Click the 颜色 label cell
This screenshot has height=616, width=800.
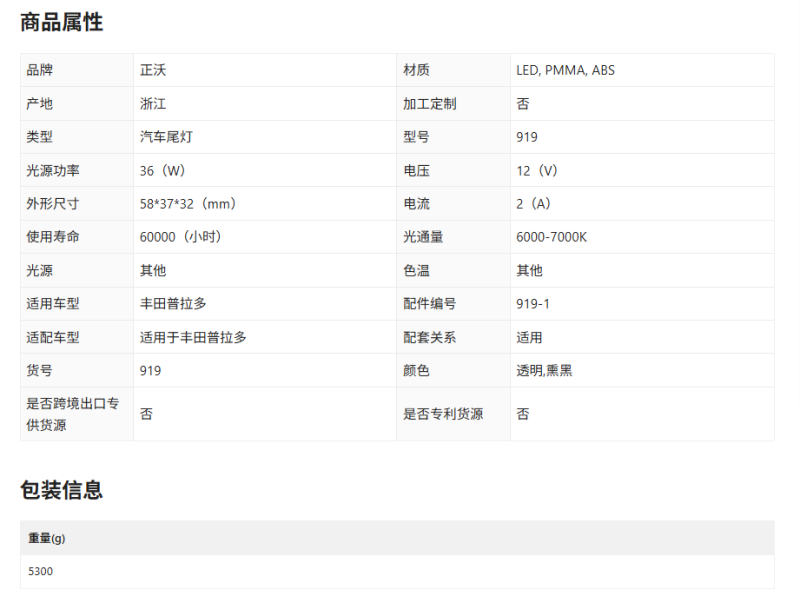453,371
